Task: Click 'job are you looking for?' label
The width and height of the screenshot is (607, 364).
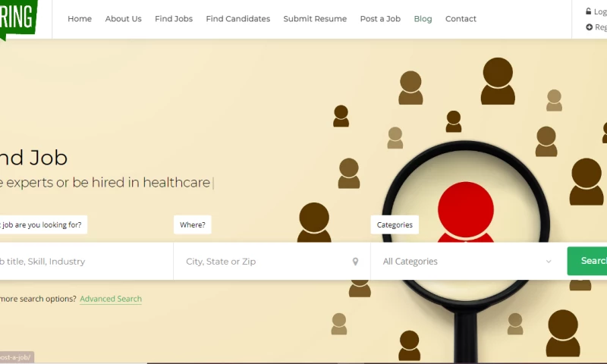Action: pyautogui.click(x=43, y=224)
